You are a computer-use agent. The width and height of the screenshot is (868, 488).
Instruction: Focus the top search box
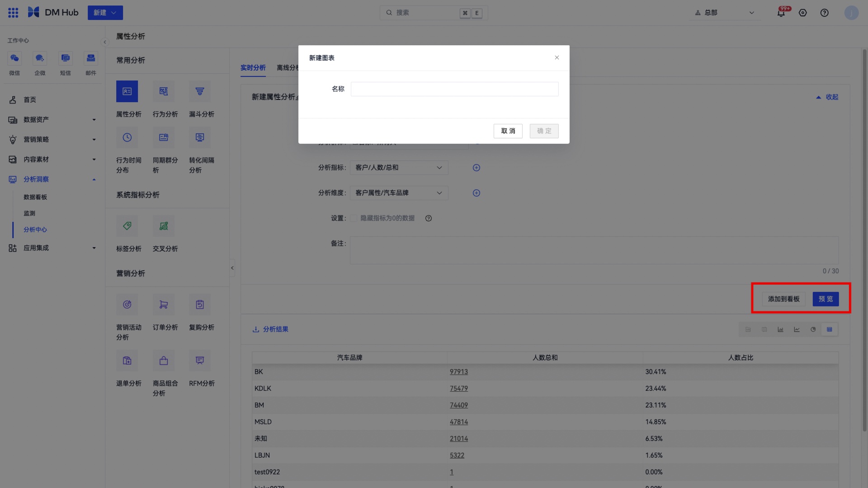pyautogui.click(x=434, y=13)
